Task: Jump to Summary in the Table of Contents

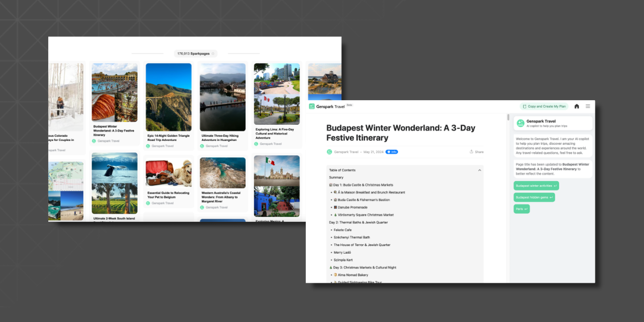Action: click(336, 178)
